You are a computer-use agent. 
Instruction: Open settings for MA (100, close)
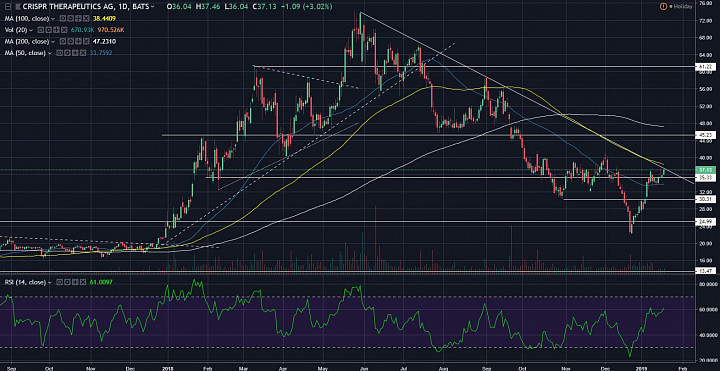71,18
